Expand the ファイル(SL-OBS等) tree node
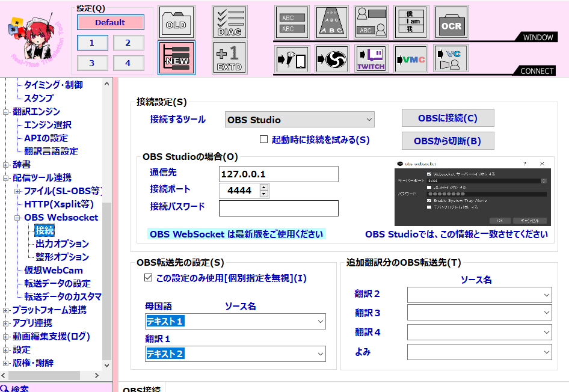 17,191
